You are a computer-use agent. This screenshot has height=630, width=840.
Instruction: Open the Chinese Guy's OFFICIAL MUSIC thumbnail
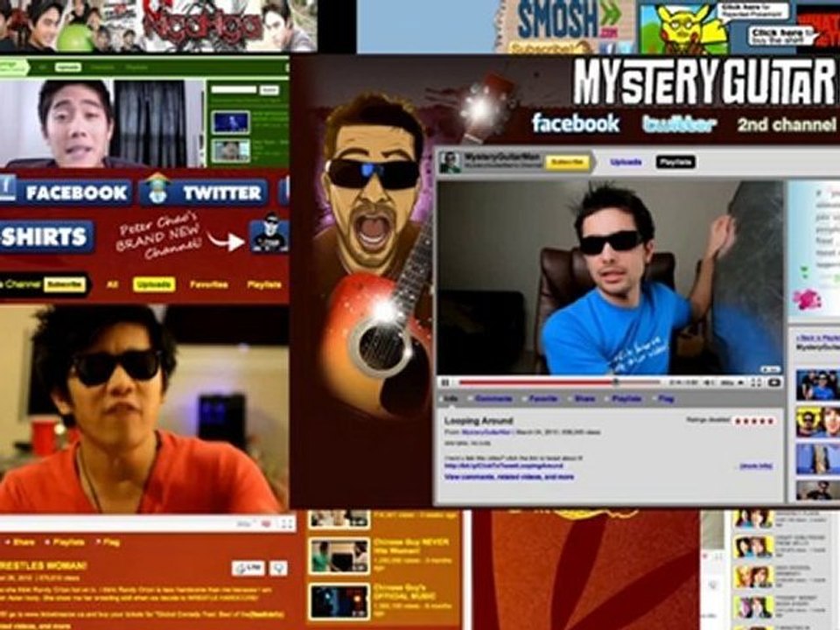339,602
